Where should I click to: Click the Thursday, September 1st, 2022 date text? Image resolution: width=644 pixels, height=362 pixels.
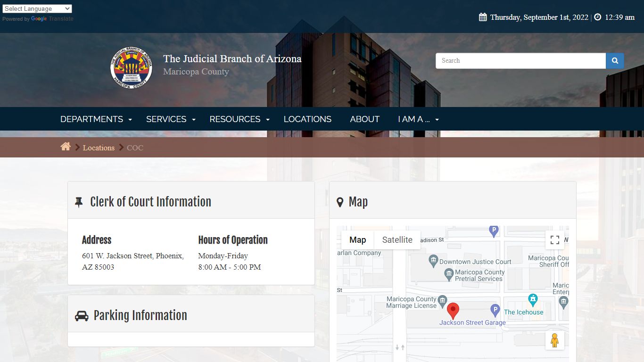point(539,17)
